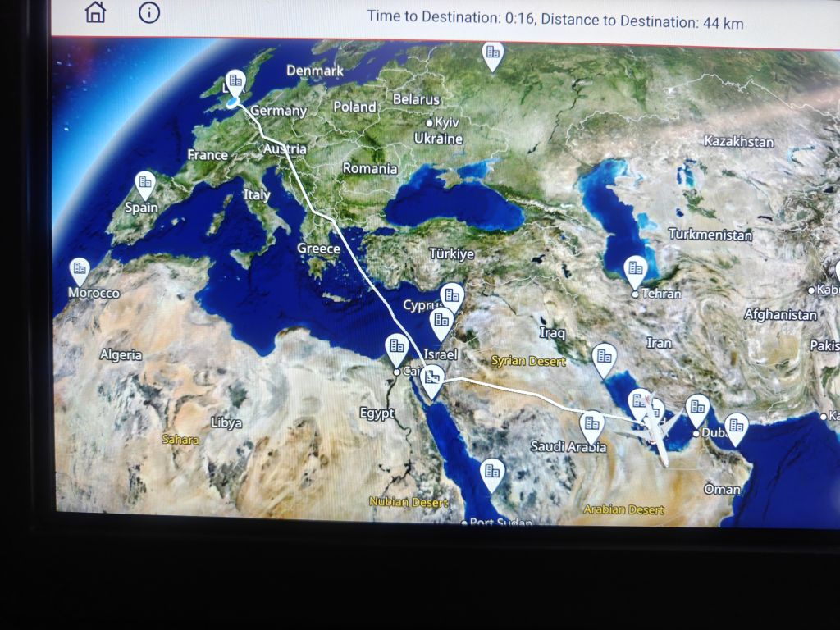840x630 pixels.
Task: Tap the city pin above Cairo
Action: pyautogui.click(x=397, y=347)
